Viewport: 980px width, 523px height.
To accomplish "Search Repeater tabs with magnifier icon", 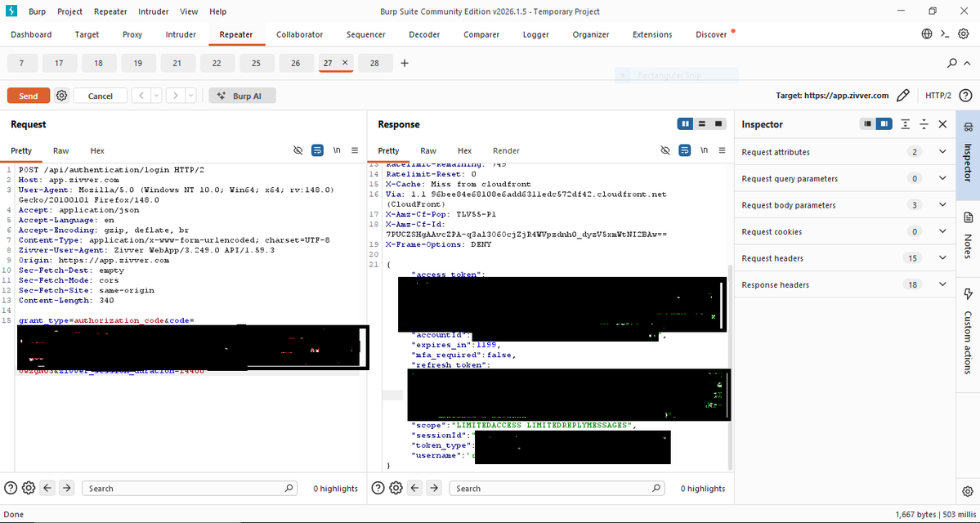I will 952,63.
